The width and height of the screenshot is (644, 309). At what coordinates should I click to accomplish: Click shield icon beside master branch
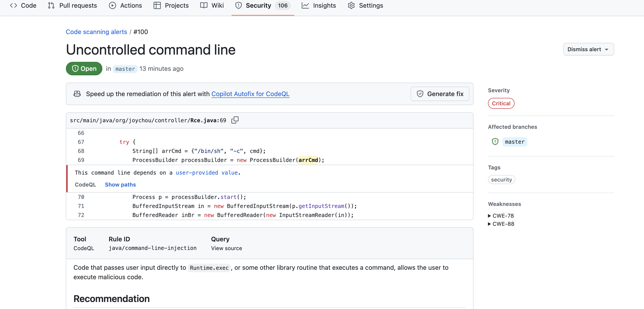(x=495, y=142)
